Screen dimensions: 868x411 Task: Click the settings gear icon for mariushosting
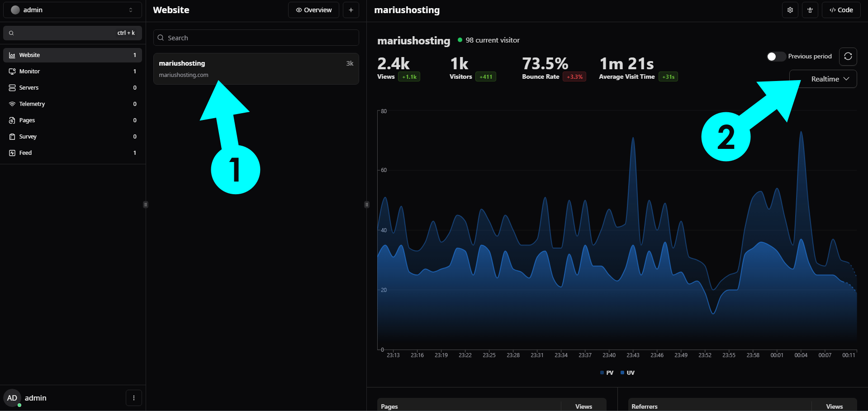click(x=790, y=10)
